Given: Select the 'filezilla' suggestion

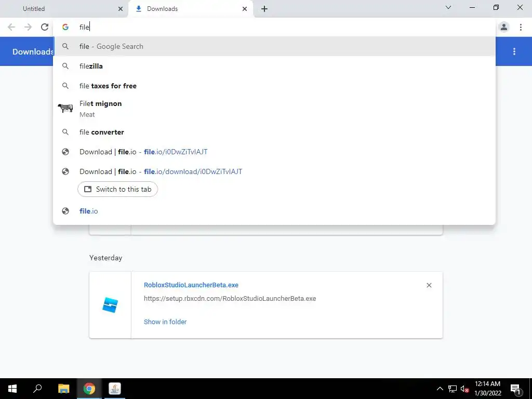Looking at the screenshot, I should coord(274,66).
